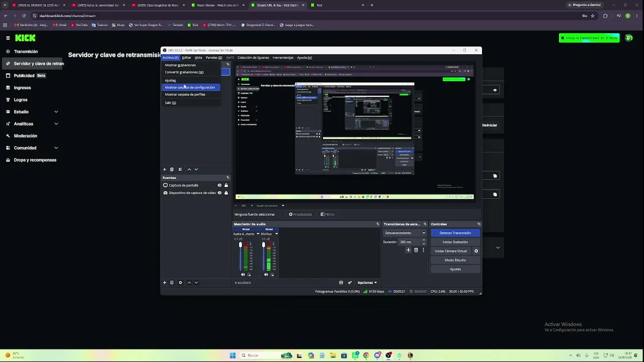Expand Estudio section in Kick sidebar
Screen dimensions: 644x362
(x=56, y=112)
